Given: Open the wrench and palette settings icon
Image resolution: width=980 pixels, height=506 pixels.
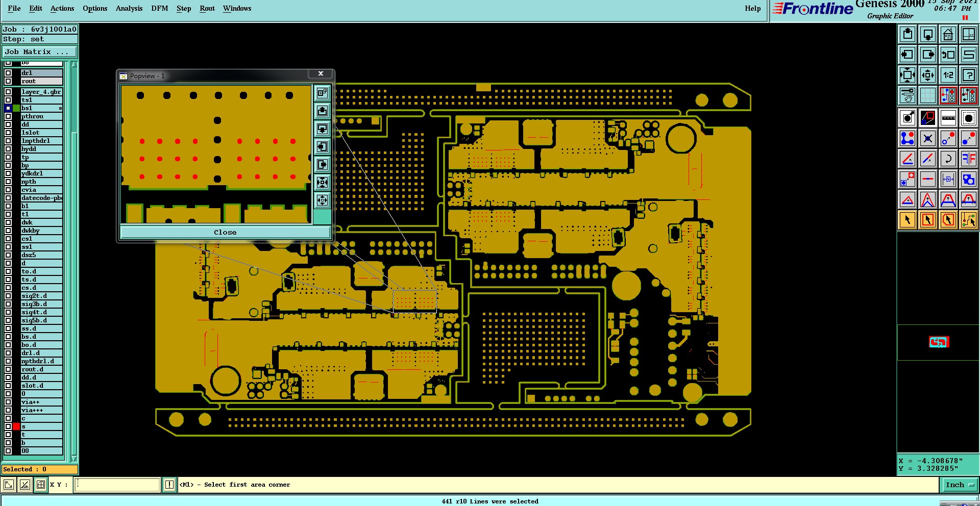Looking at the screenshot, I should tap(908, 95).
